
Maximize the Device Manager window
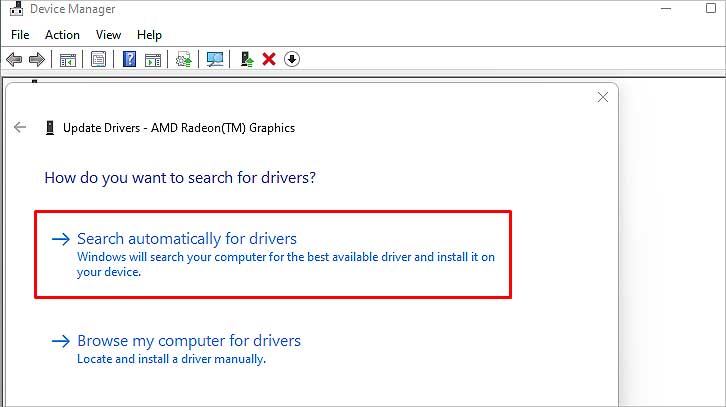coord(711,8)
